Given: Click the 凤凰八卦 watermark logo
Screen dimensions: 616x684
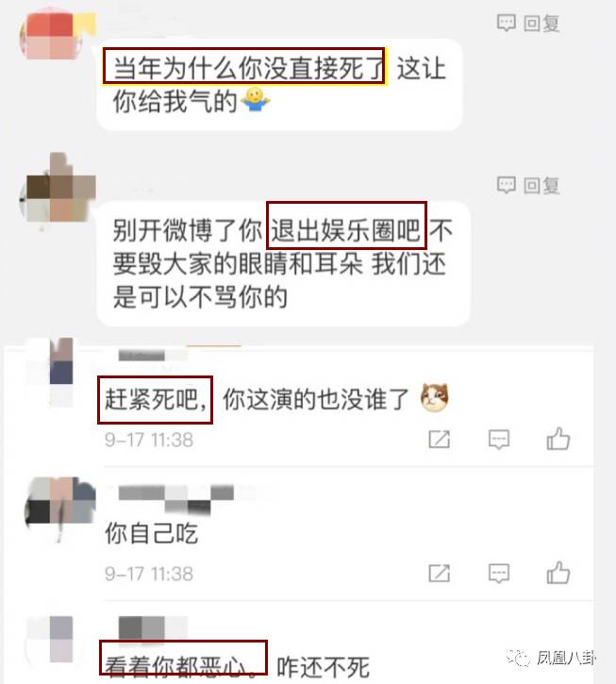Looking at the screenshot, I should [552, 658].
